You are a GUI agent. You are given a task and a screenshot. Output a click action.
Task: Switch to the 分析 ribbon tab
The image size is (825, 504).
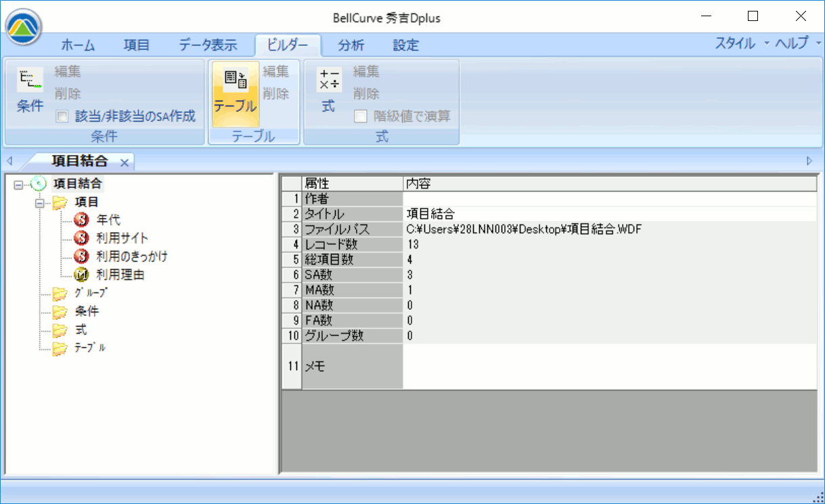tap(351, 45)
